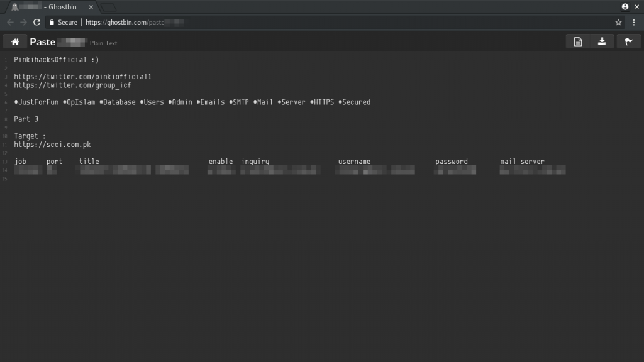Click the twitter.com/pinkiofficial1 URL text
This screenshot has height=362, width=644.
tap(82, 77)
